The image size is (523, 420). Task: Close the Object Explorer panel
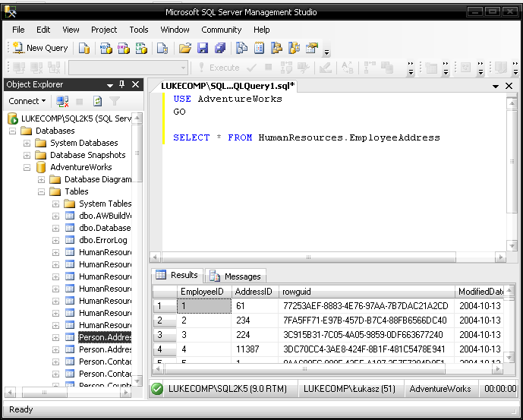[x=135, y=84]
